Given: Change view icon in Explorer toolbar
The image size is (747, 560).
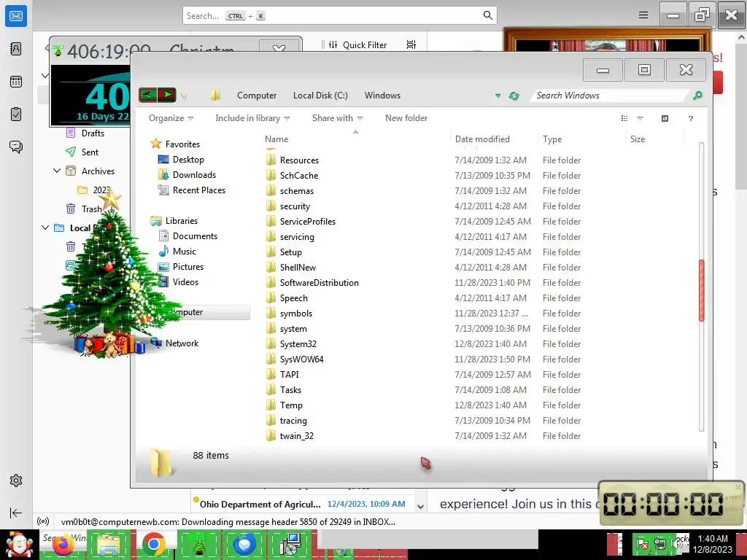Looking at the screenshot, I should pyautogui.click(x=624, y=118).
